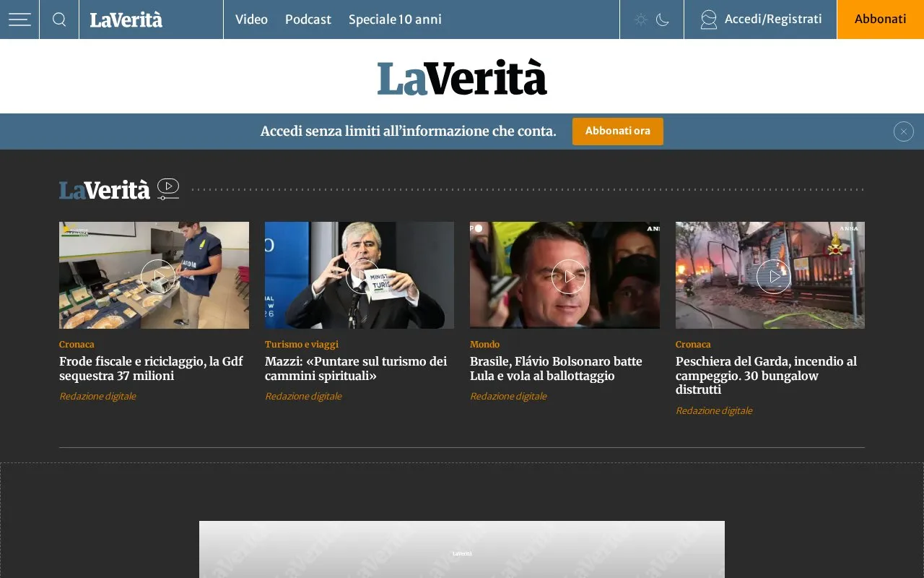Image resolution: width=924 pixels, height=578 pixels.
Task: Click Accedi/Registrati to sign in
Action: 773,20
